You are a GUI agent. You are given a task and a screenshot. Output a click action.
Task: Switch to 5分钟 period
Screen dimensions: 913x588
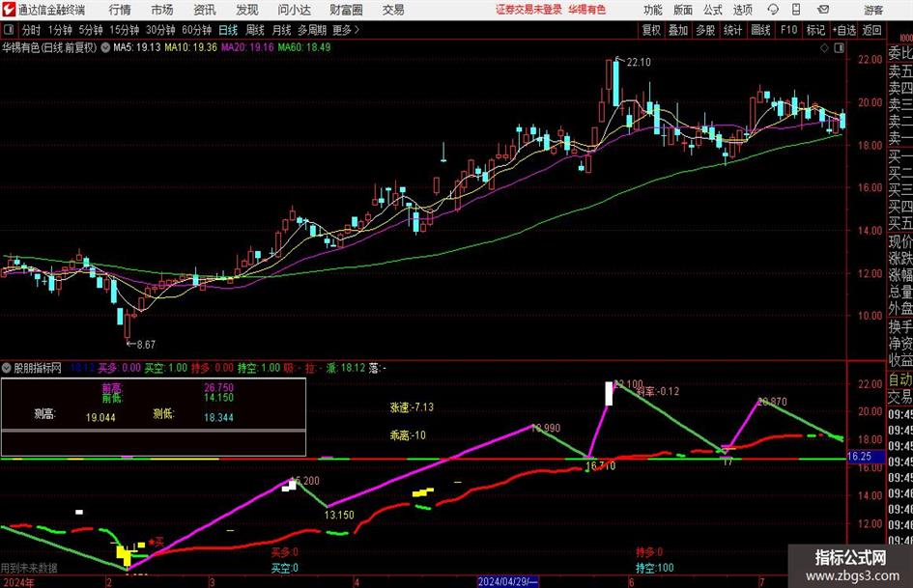(91, 30)
